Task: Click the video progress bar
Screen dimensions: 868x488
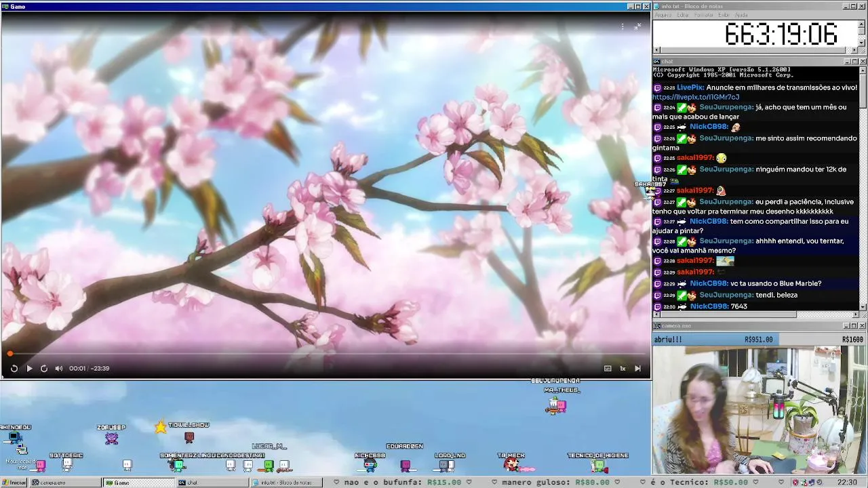Action: click(325, 354)
